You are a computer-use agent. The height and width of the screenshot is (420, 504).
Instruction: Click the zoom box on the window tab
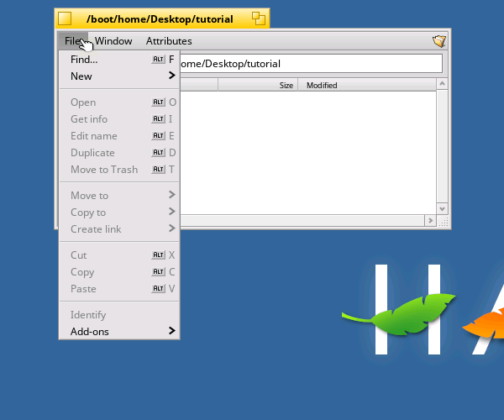point(259,18)
